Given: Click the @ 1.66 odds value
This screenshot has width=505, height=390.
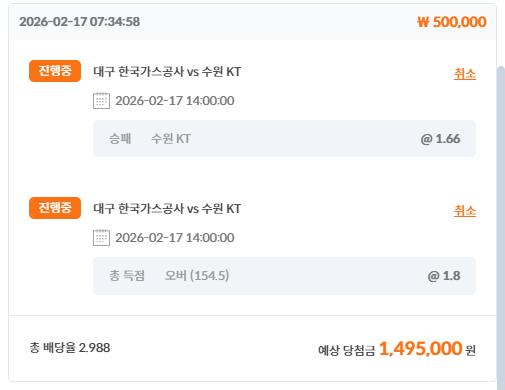Looking at the screenshot, I should pyautogui.click(x=440, y=139).
